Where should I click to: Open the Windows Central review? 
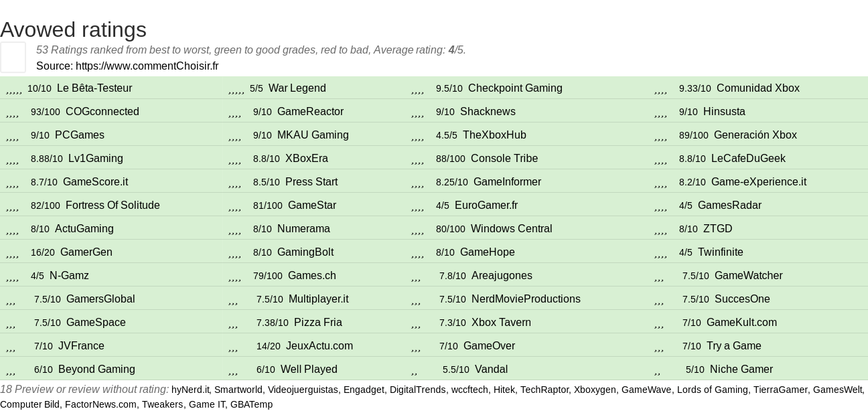click(x=511, y=229)
